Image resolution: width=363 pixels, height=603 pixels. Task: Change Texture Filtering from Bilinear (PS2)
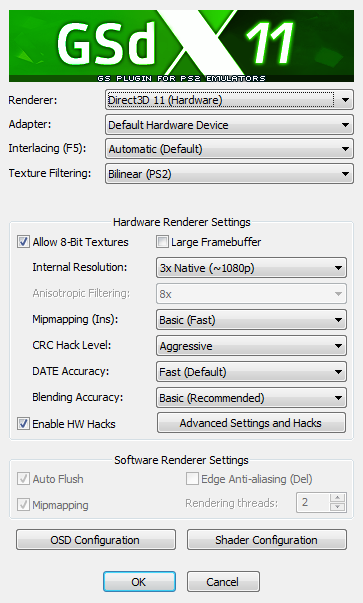pyautogui.click(x=229, y=174)
